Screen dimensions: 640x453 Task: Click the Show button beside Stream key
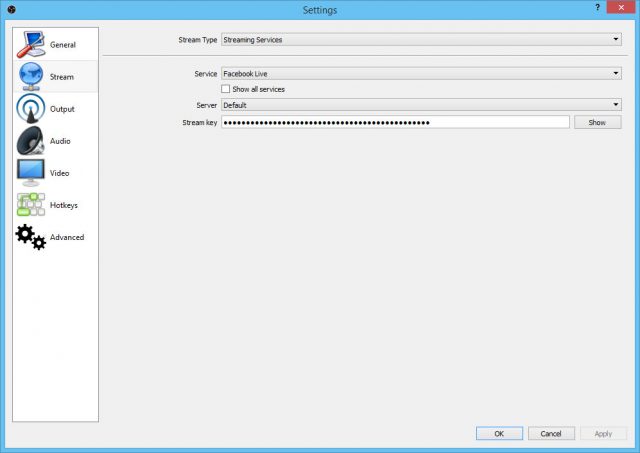pyautogui.click(x=597, y=122)
